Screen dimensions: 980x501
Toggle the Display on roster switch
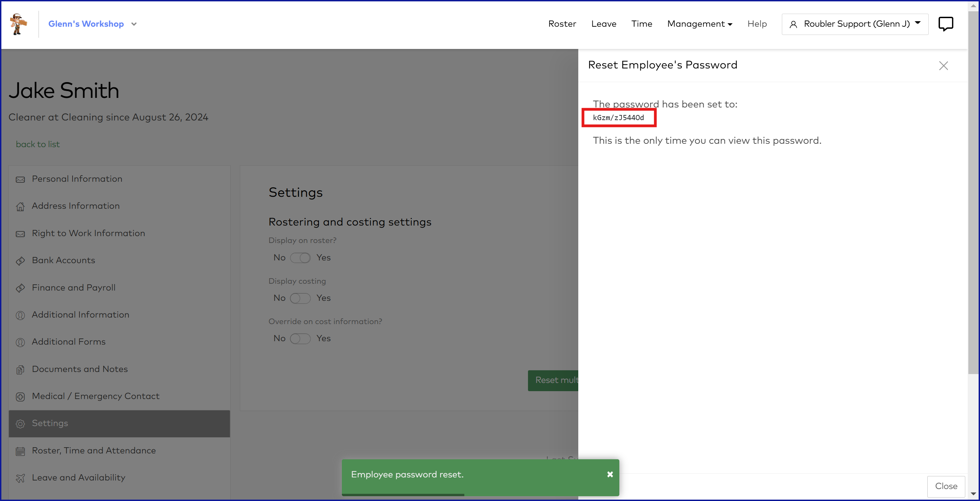[x=300, y=258]
